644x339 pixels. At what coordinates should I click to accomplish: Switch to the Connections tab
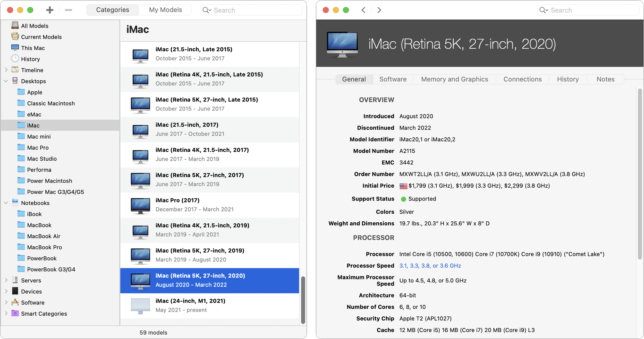tap(522, 79)
